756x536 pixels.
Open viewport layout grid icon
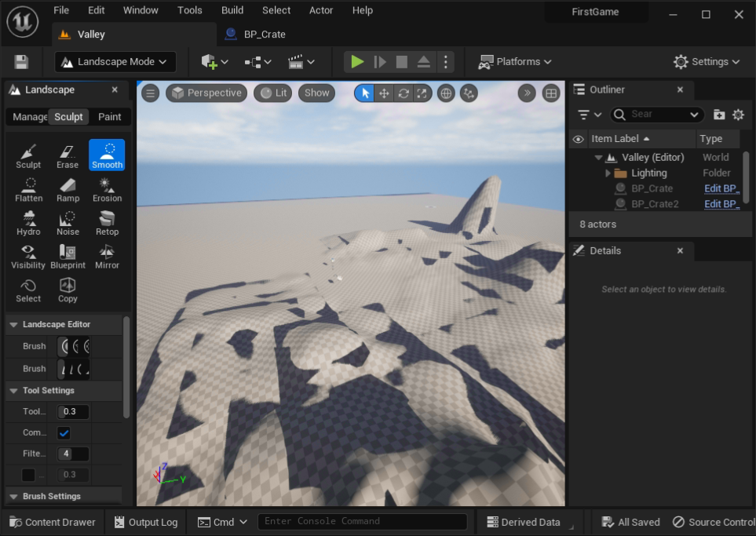click(x=551, y=93)
